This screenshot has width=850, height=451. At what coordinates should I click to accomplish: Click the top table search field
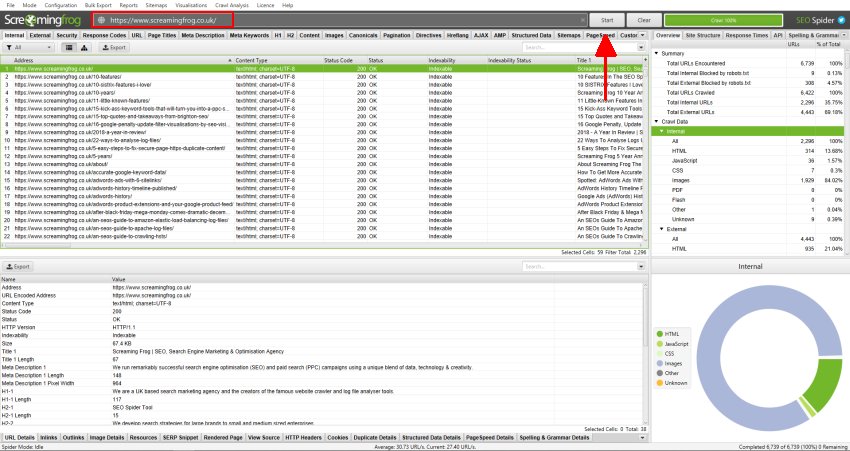tap(580, 48)
